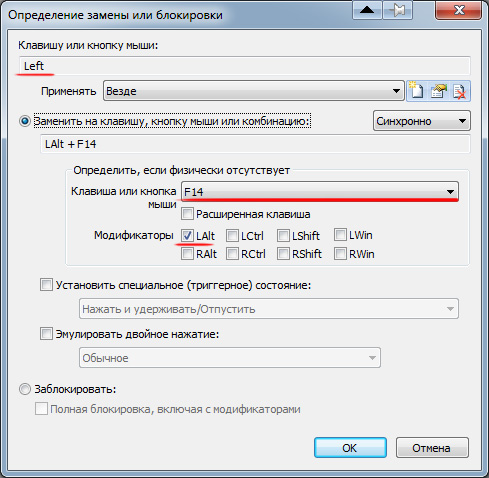Click the edit application settings icon
The width and height of the screenshot is (489, 478).
click(x=438, y=91)
